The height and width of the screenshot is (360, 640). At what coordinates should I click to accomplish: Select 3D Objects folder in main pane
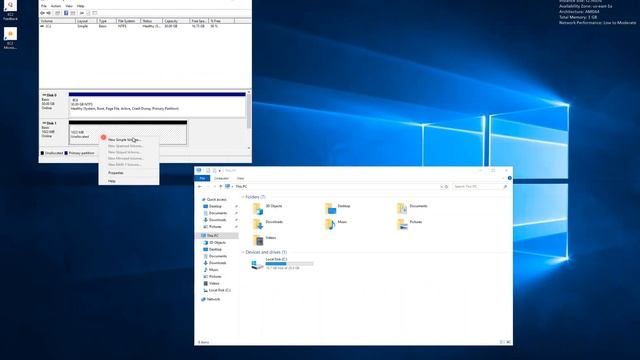coord(267,208)
